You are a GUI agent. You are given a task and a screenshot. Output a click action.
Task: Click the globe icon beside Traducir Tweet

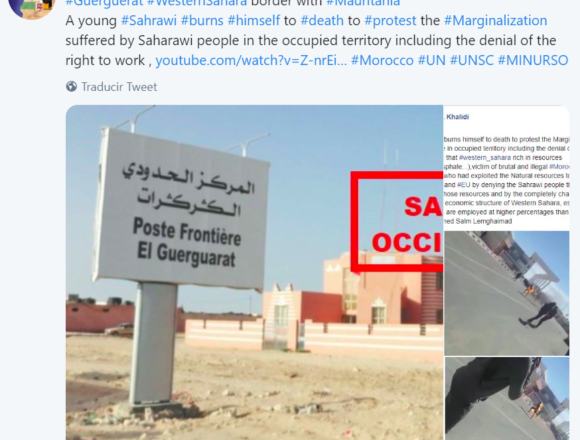[x=71, y=87]
